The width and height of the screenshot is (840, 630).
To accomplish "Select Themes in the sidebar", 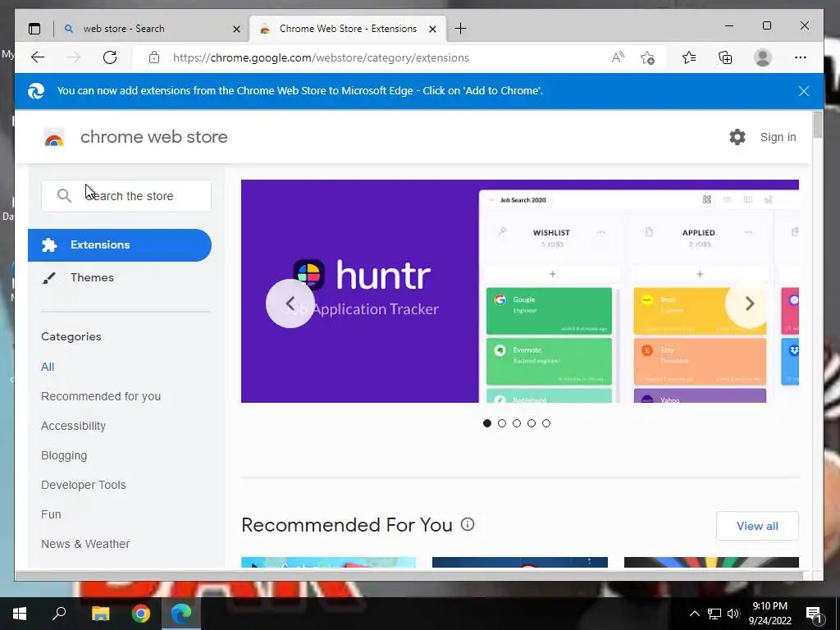I will click(x=92, y=277).
